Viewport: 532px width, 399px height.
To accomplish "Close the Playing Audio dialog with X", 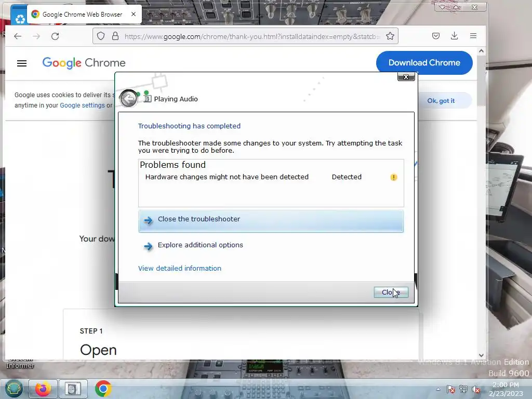I will click(406, 77).
